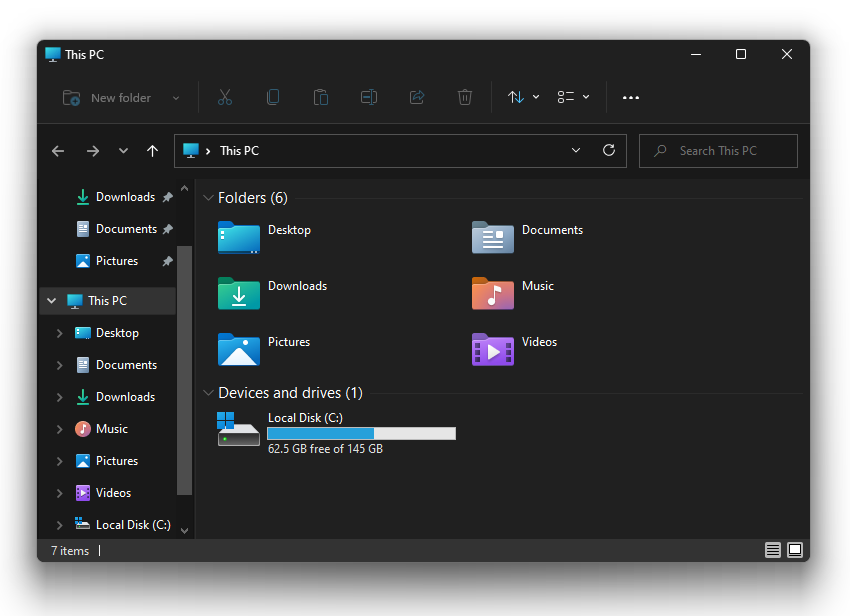Expand the Downloads tree node
This screenshot has height=616, width=850.
[x=60, y=397]
